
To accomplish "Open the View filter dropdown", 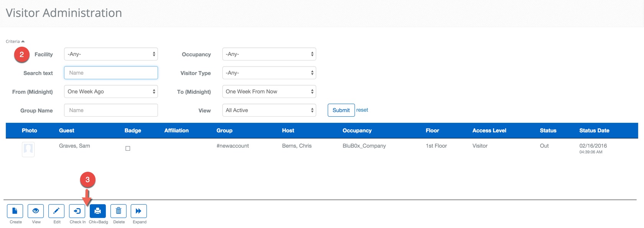I will click(x=269, y=111).
